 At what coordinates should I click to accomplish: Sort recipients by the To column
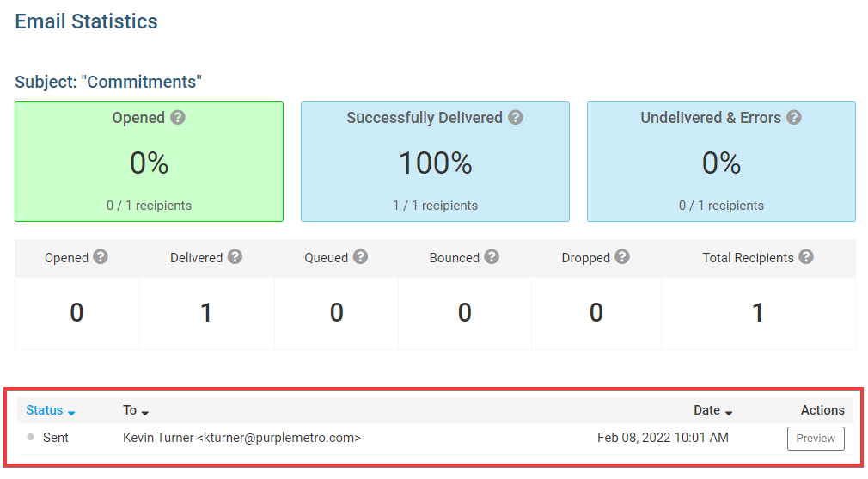click(136, 410)
